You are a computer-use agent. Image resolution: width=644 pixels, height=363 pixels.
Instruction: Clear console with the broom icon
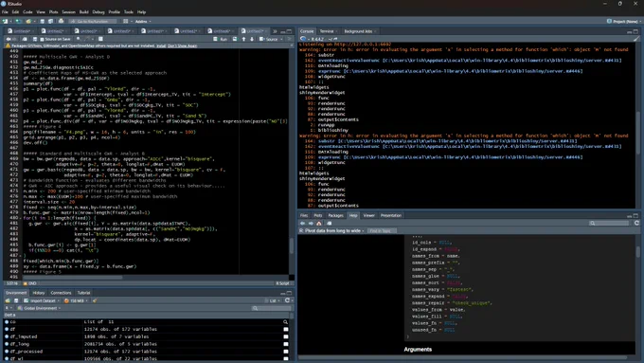(x=636, y=39)
